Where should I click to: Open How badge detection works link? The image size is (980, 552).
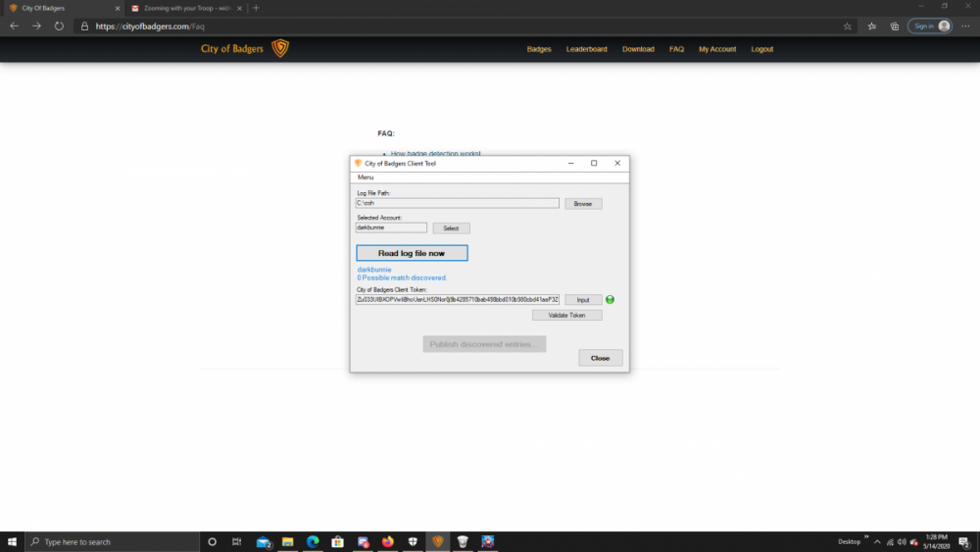tap(435, 153)
